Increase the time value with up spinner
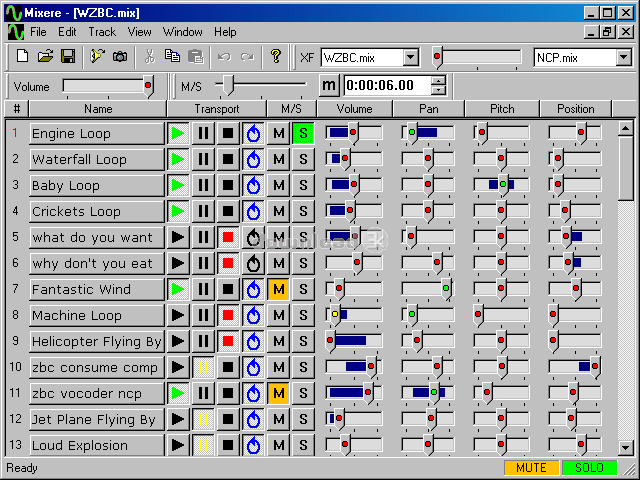640x480 pixels. tap(438, 80)
